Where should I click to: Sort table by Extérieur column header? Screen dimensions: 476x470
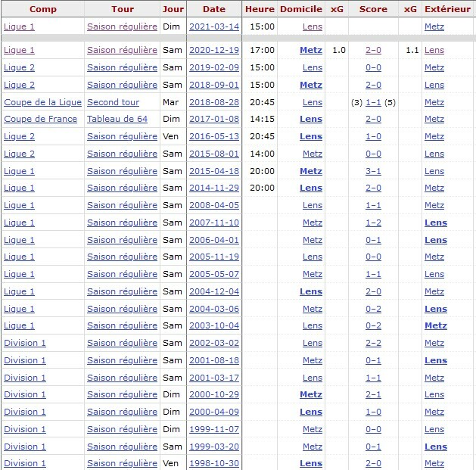(x=447, y=9)
